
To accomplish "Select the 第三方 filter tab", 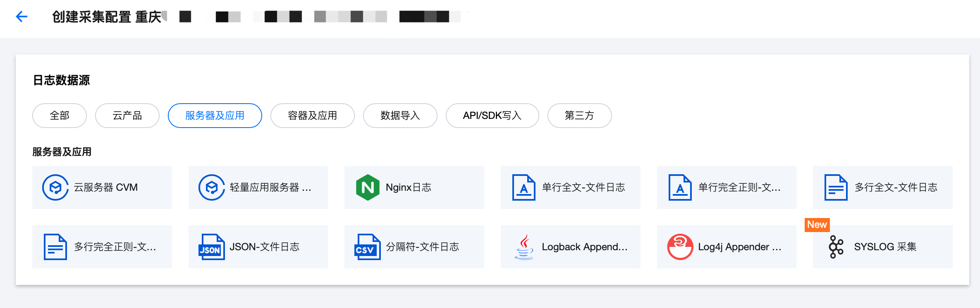I will pos(579,116).
